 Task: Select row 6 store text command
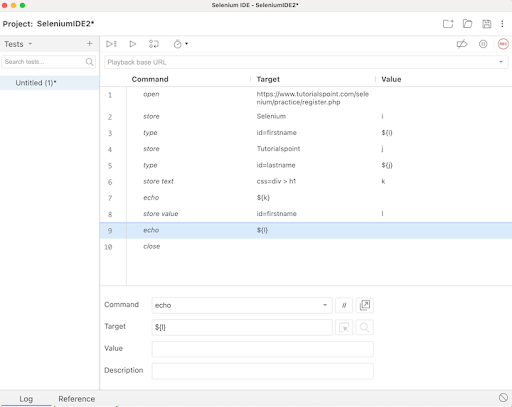306,181
